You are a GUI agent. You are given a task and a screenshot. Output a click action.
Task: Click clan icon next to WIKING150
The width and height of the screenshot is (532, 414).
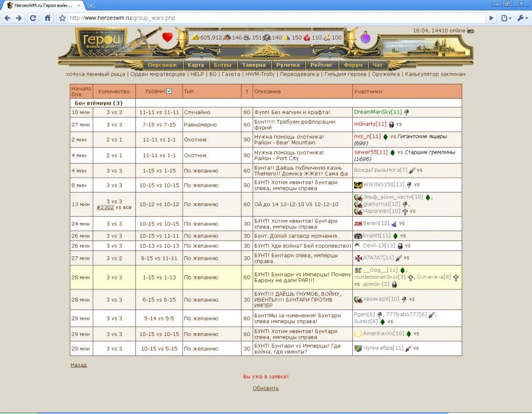click(358, 185)
